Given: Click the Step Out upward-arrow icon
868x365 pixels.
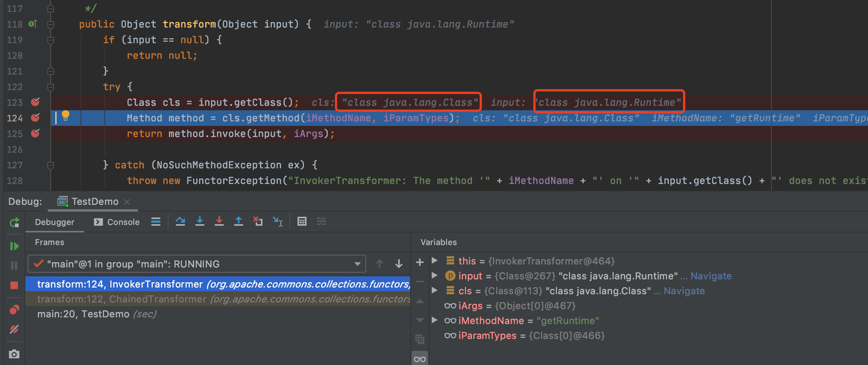Looking at the screenshot, I should pyautogui.click(x=239, y=222).
